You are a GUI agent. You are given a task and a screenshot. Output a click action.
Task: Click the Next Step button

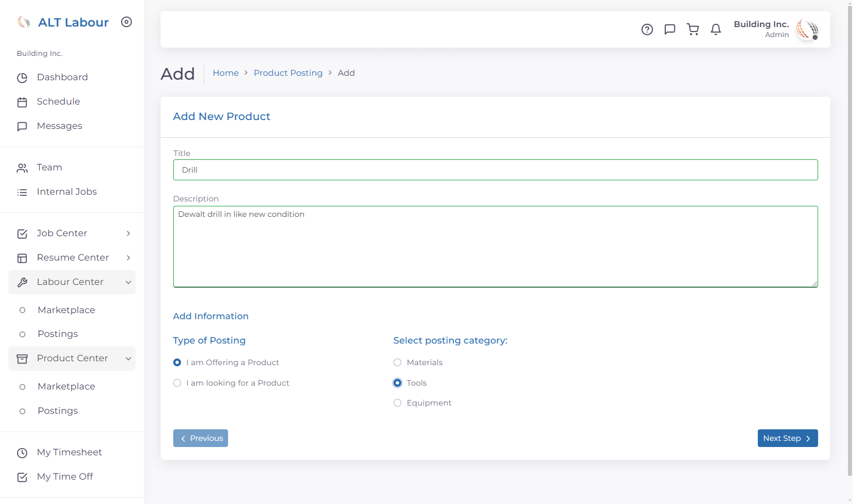[x=788, y=438]
